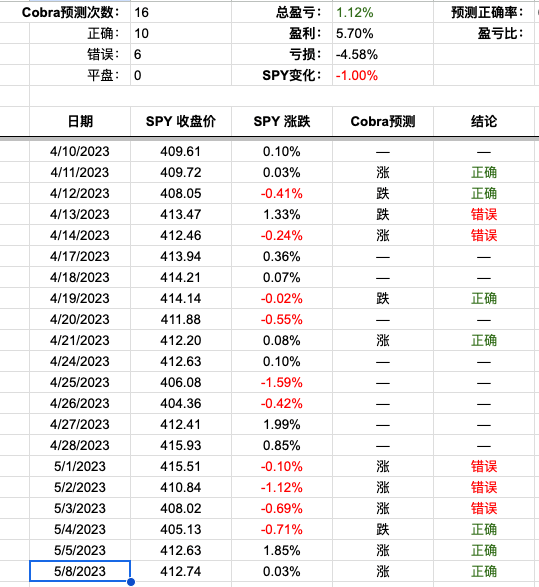Select the date cell 4/10/2023

point(80,151)
